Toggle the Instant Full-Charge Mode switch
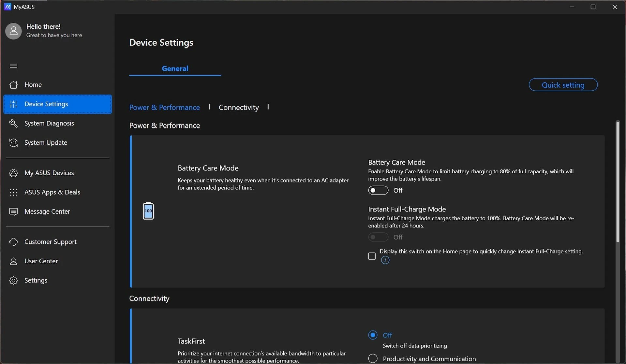 coord(378,237)
